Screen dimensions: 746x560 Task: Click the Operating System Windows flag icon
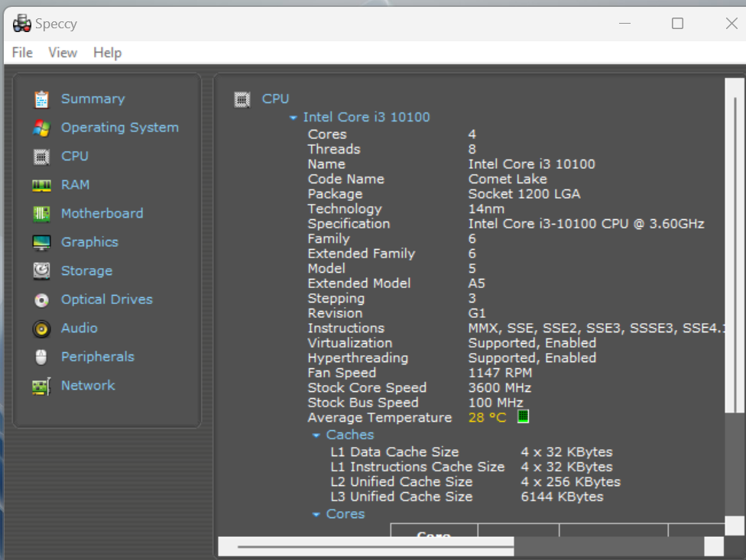coord(41,128)
